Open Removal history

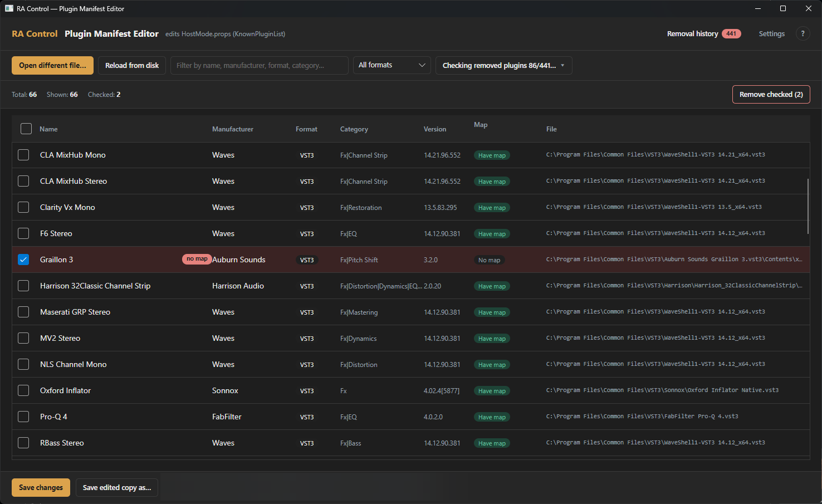pos(692,33)
